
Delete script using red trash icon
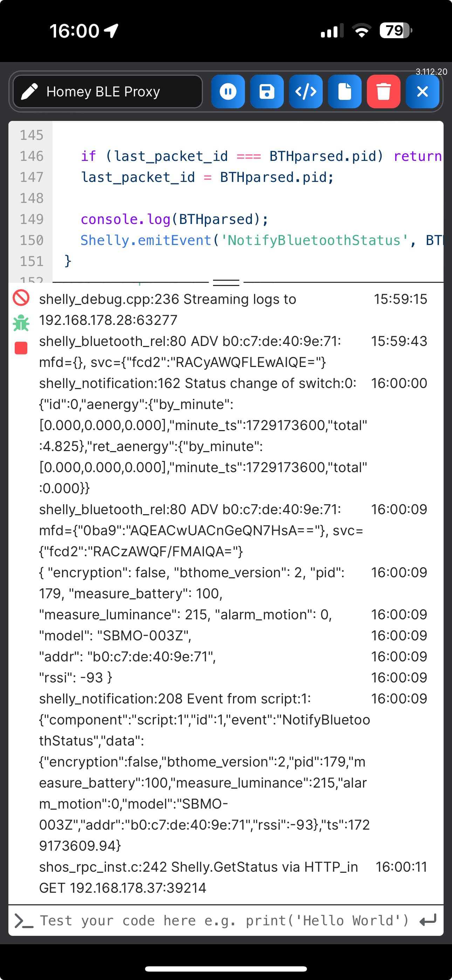383,92
